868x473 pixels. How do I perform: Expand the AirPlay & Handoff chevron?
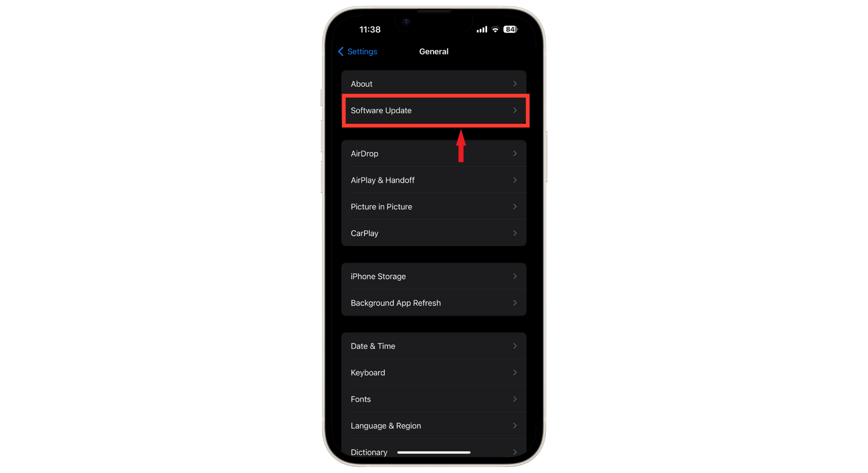515,180
